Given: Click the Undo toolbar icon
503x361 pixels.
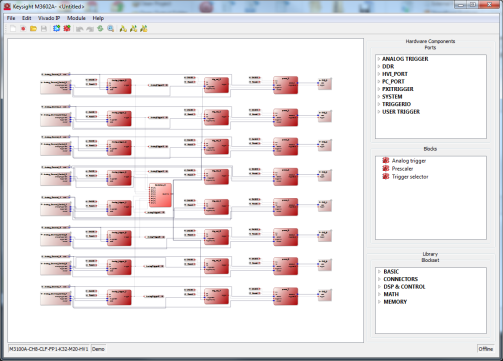Looking at the screenshot, I should pos(79,29).
